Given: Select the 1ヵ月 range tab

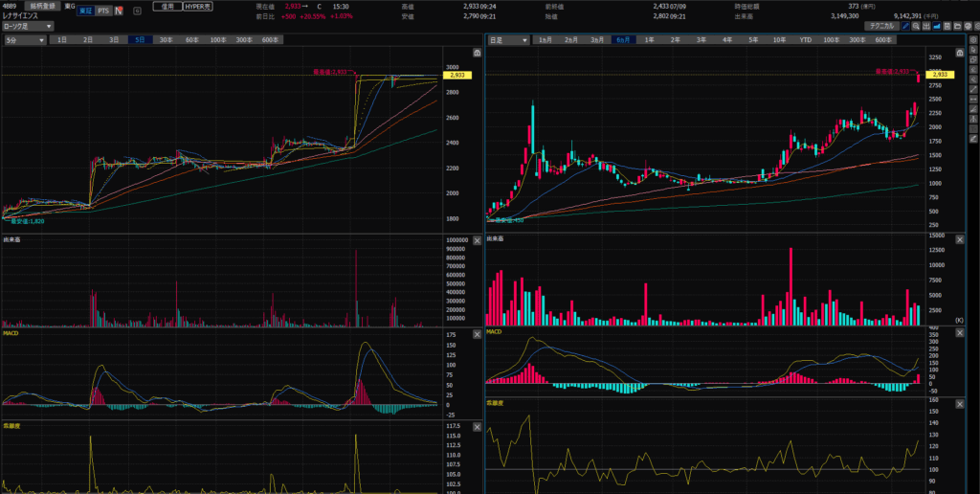Looking at the screenshot, I should point(545,40).
